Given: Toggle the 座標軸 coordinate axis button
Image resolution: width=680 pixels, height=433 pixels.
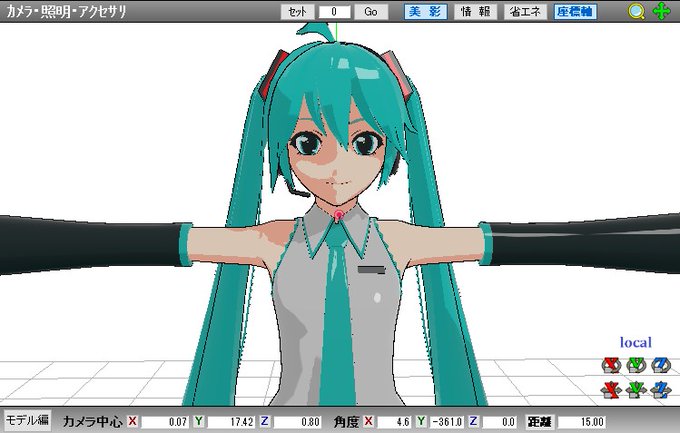Looking at the screenshot, I should point(575,12).
